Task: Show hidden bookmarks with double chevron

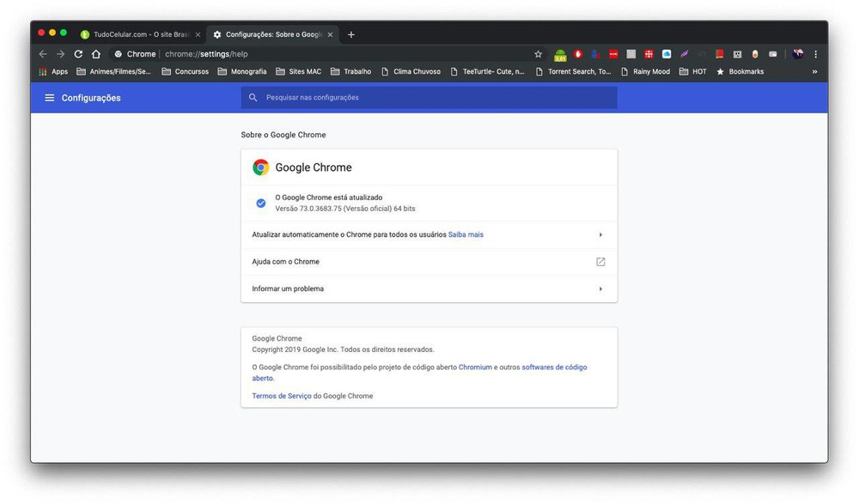Action: click(x=814, y=71)
